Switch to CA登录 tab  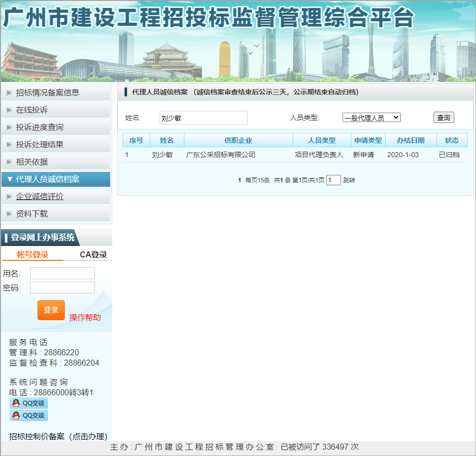[93, 254]
